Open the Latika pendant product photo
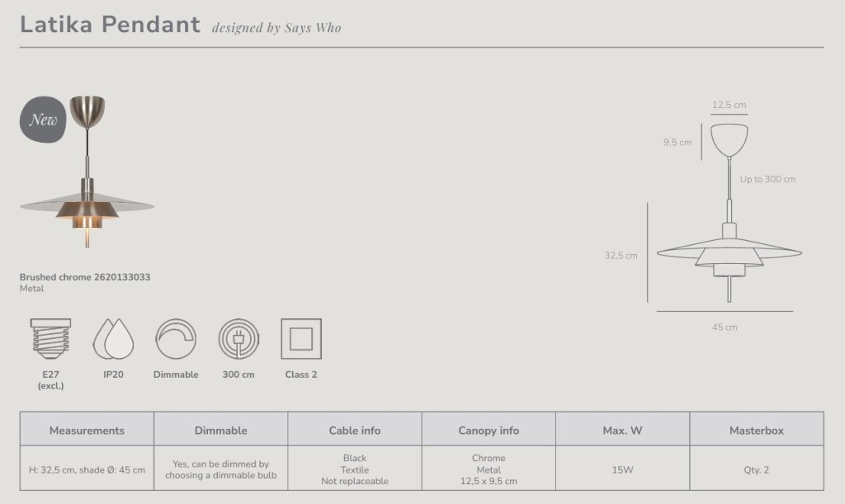 pyautogui.click(x=87, y=172)
